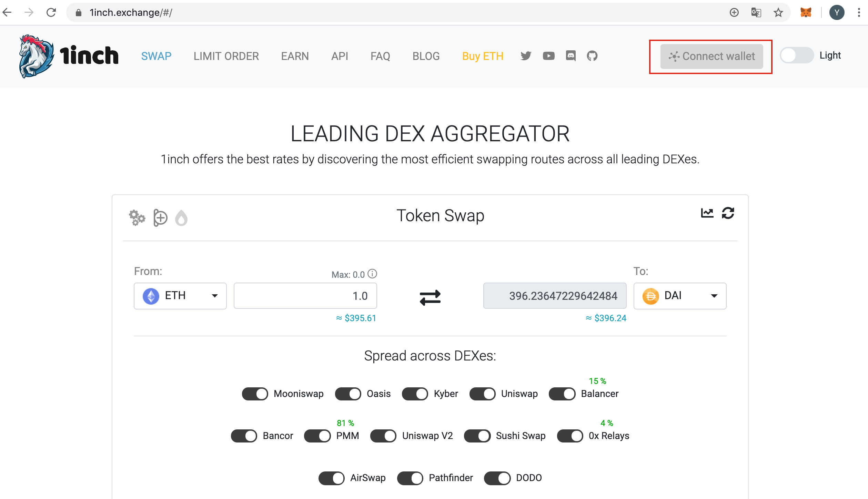
Task: Disable the PMM toggle
Action: 317,436
